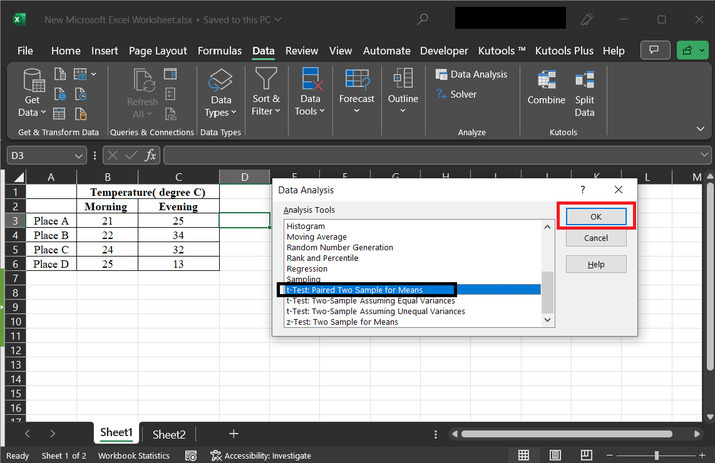Open the Name Box dropdown arrow
This screenshot has width=715, height=463.
click(x=79, y=156)
